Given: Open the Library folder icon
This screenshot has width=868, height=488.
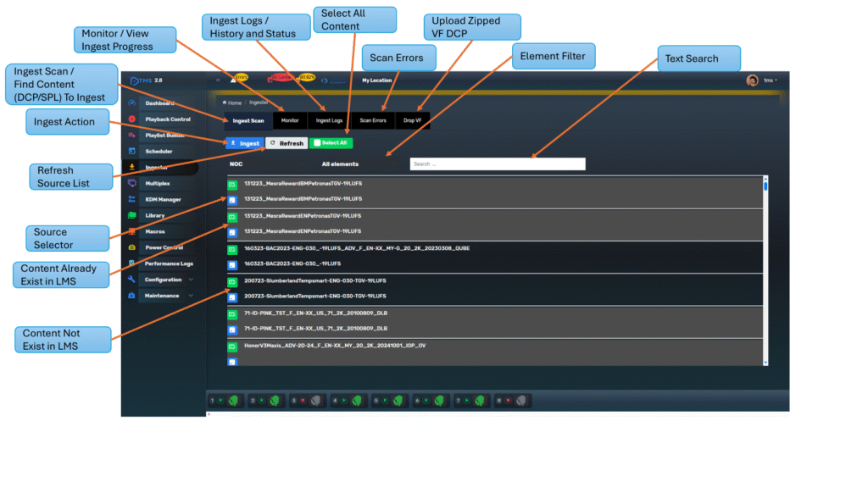Looking at the screenshot, I should [x=131, y=216].
